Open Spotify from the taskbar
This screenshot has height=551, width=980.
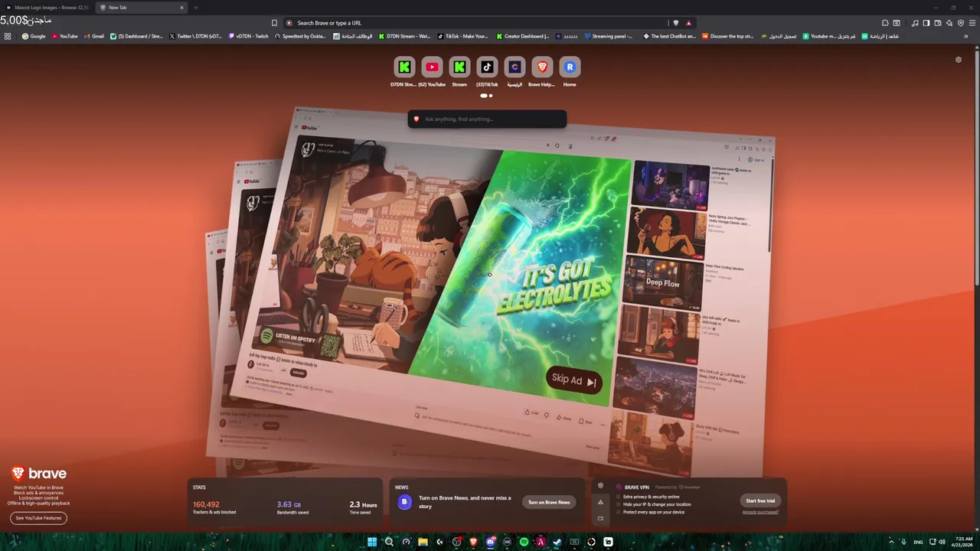524,542
